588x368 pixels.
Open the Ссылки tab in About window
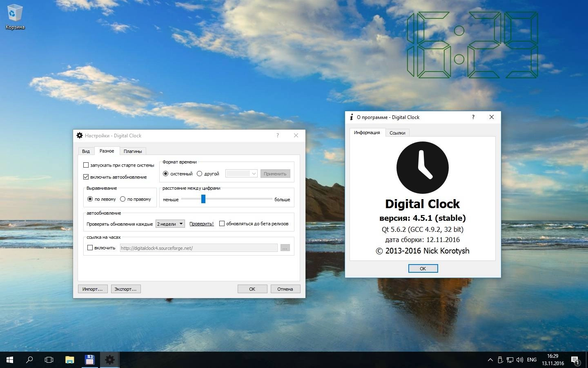pyautogui.click(x=397, y=133)
